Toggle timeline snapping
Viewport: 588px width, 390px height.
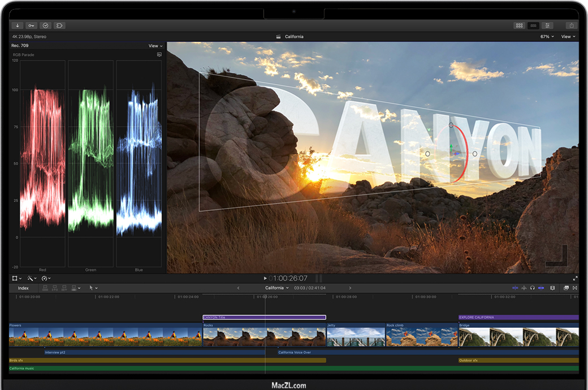click(x=541, y=288)
